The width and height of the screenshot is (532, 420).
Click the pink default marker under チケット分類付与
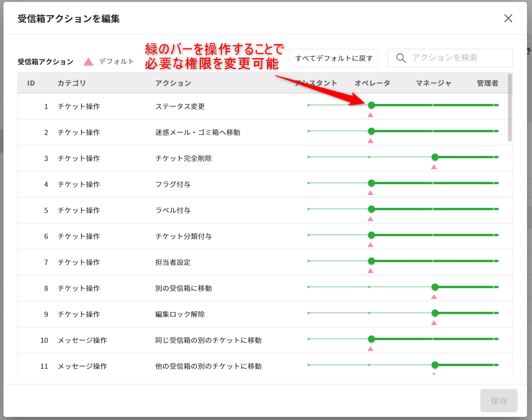[370, 245]
